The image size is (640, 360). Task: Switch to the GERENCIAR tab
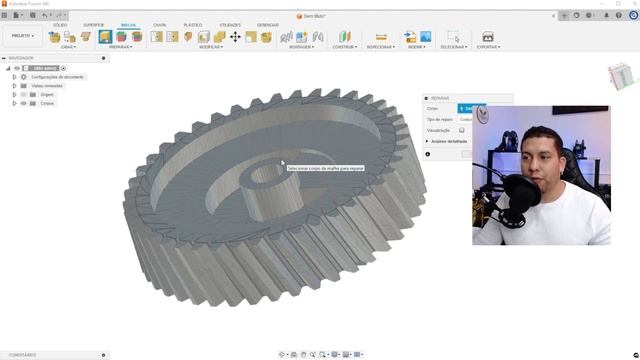pos(268,25)
